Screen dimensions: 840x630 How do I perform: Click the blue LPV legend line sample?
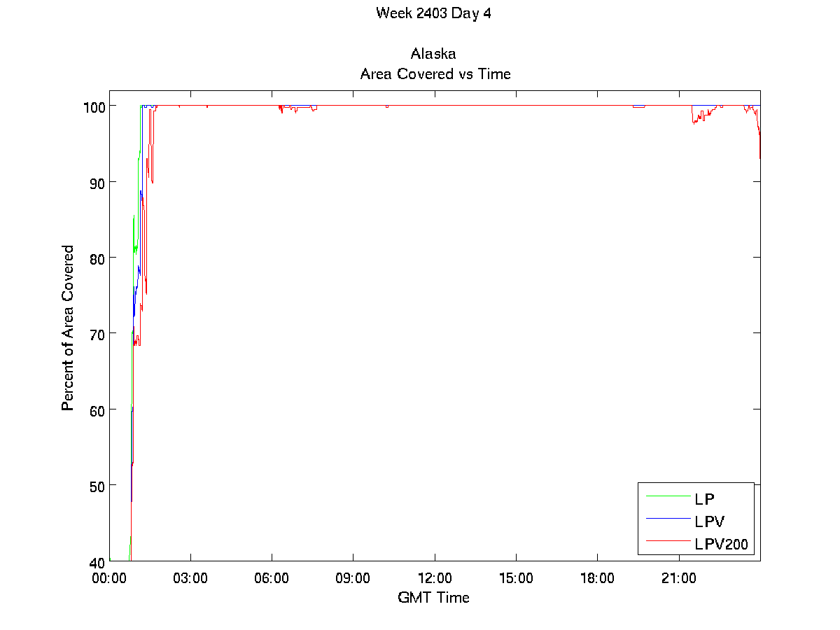click(667, 519)
